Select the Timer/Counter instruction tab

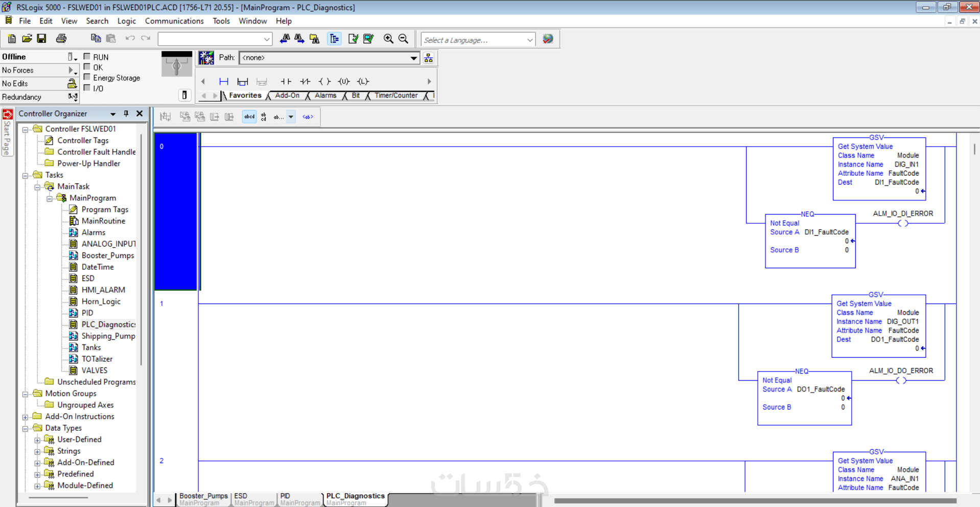pos(396,96)
